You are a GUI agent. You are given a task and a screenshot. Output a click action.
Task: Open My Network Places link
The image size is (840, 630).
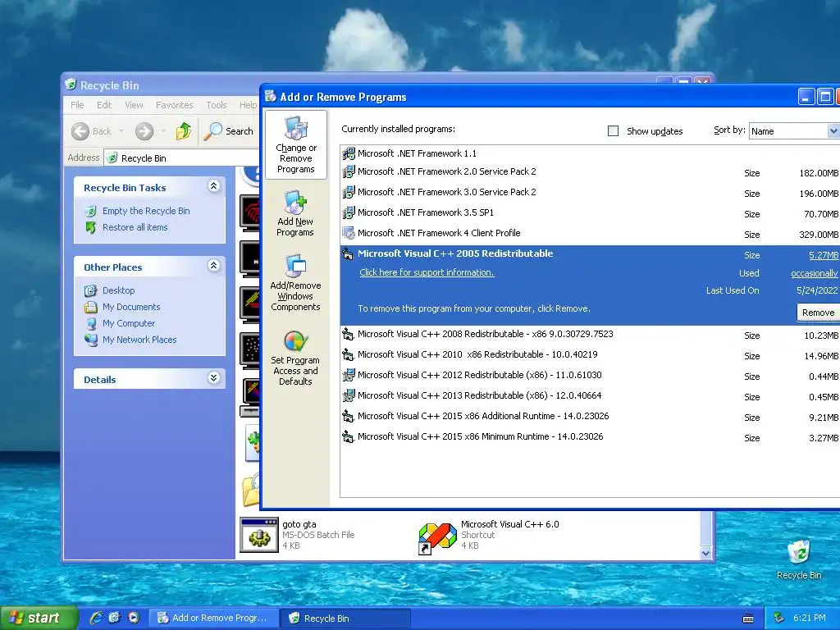coord(139,340)
